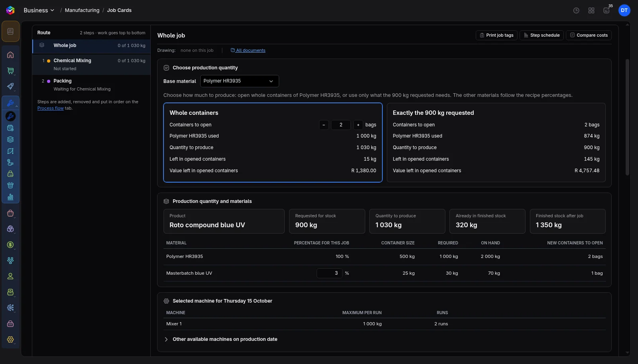Go to Manufacturing breadcrumb
This screenshot has width=638, height=364.
point(82,10)
